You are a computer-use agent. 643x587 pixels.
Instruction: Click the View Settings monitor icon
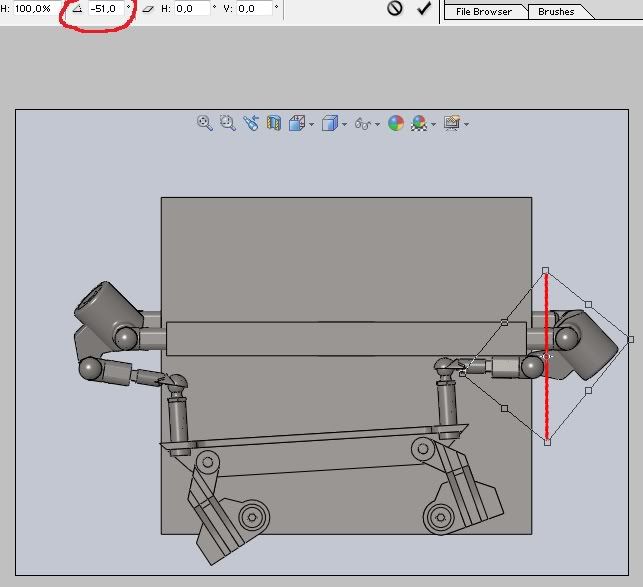click(x=452, y=123)
